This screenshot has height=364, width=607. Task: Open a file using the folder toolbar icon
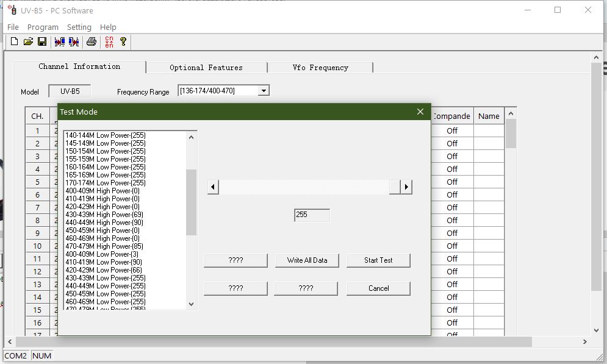click(28, 41)
